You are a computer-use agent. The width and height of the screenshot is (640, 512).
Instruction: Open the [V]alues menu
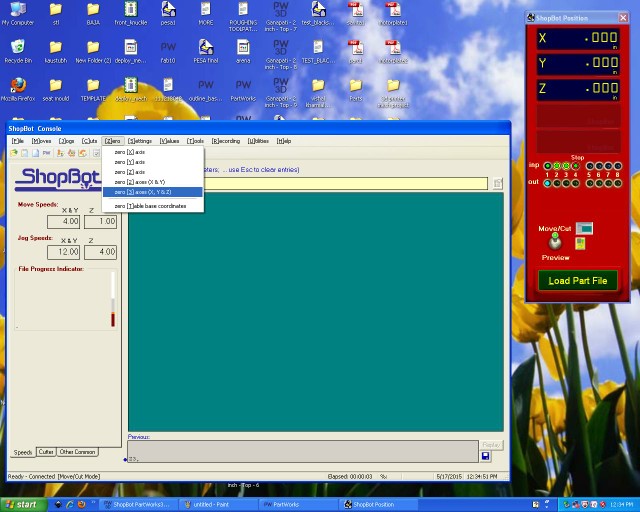[169, 141]
